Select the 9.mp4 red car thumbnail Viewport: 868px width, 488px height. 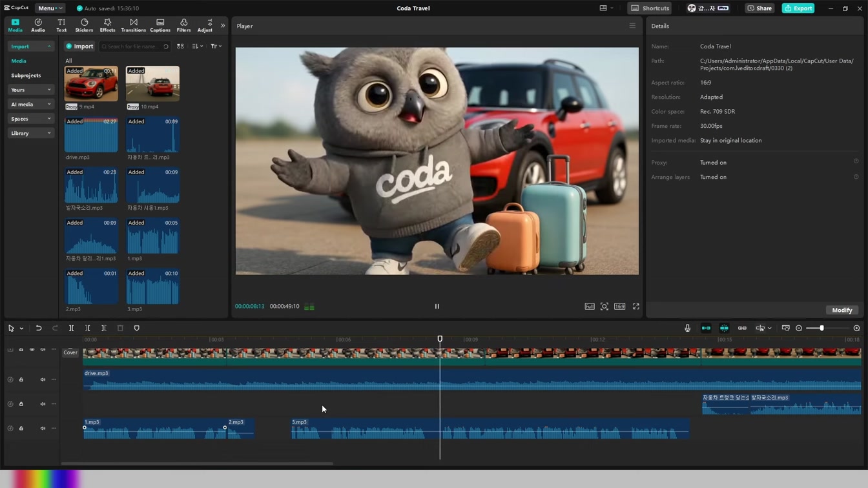coord(91,83)
